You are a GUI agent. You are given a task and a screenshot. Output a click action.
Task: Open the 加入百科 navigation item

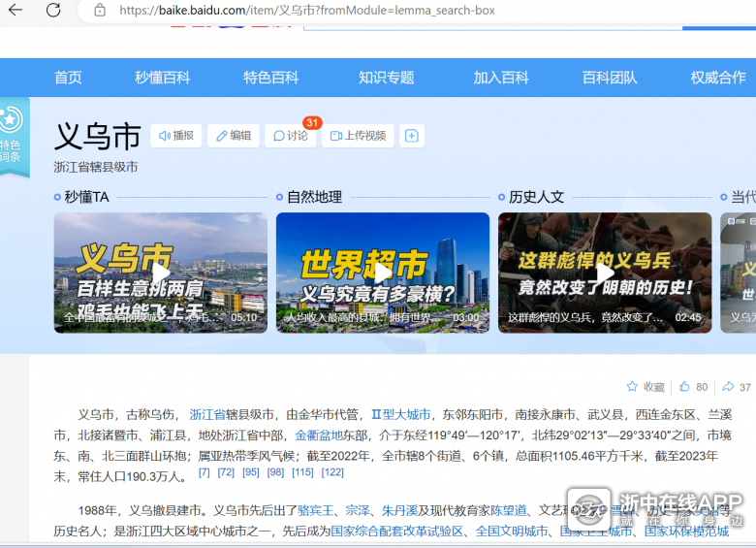pyautogui.click(x=501, y=78)
